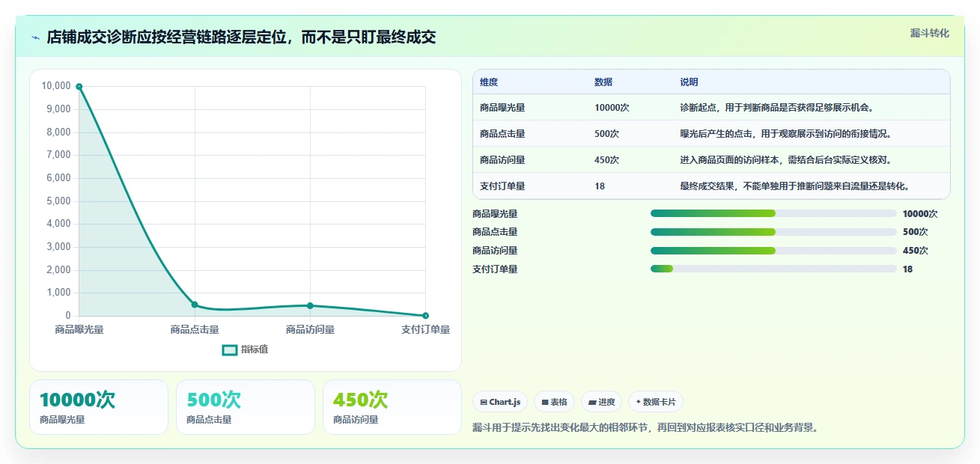980x464 pixels.
Task: Click the lightning icon before the title
Action: (x=35, y=38)
